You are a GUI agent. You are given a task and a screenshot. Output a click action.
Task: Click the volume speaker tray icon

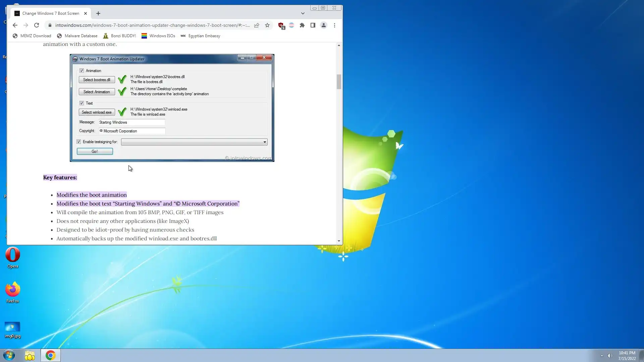[610, 356]
